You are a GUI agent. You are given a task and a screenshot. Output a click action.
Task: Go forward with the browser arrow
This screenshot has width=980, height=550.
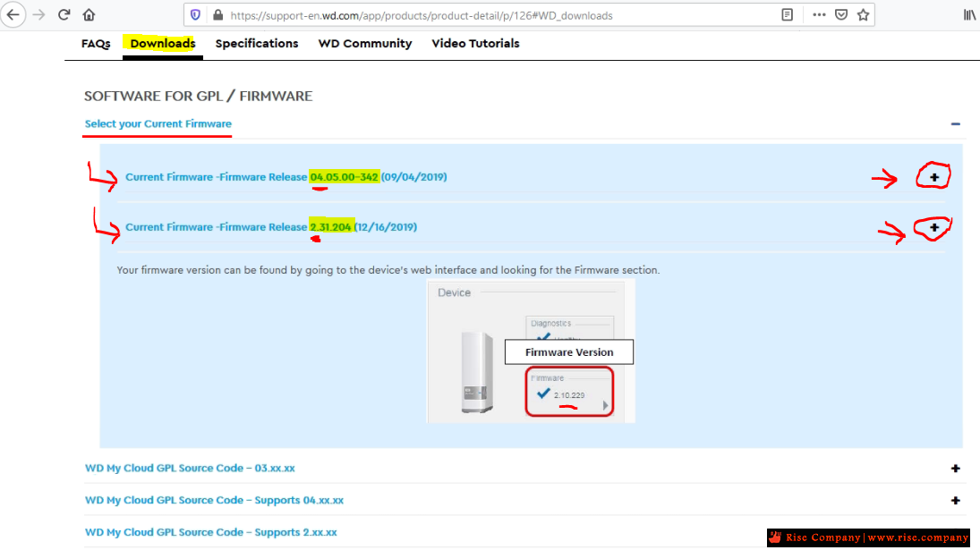[38, 15]
